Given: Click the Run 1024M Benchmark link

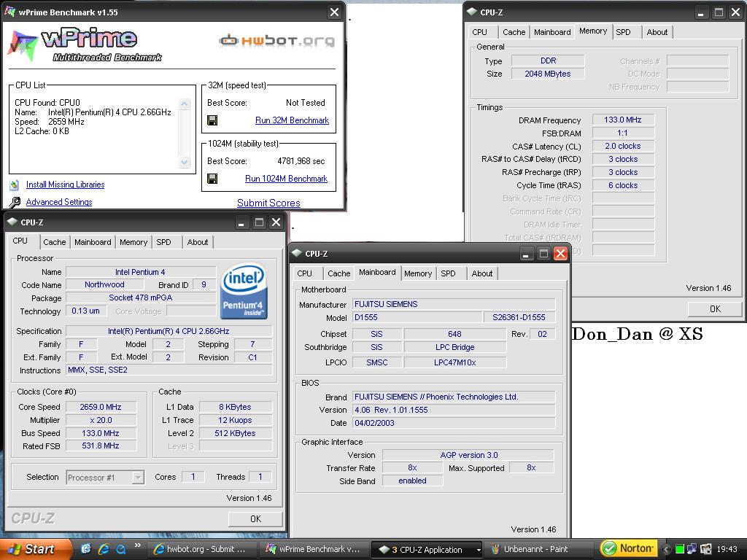Looking at the screenshot, I should (x=286, y=178).
